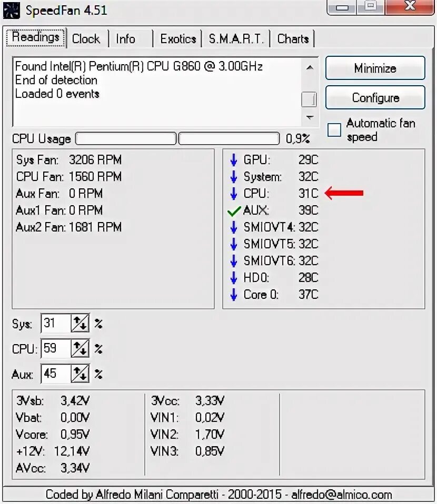Image resolution: width=437 pixels, height=504 pixels.
Task: Click the second CPU Usage progress bar
Action: pos(229,138)
